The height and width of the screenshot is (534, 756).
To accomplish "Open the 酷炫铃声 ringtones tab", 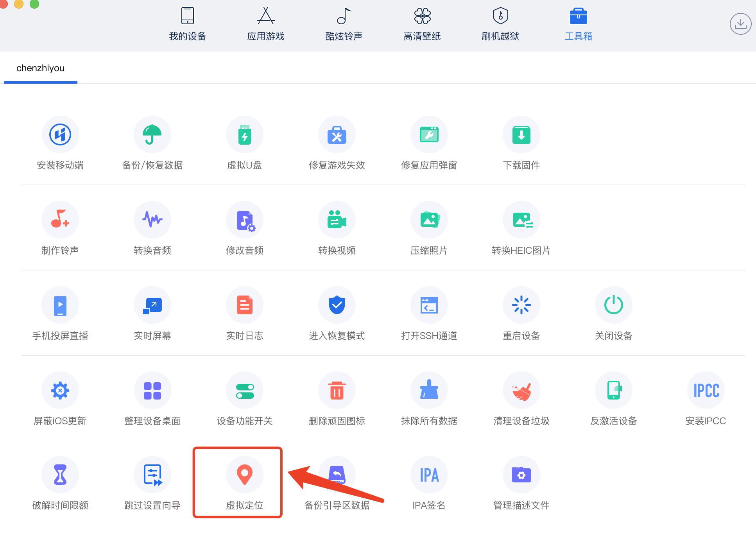I will click(x=344, y=24).
